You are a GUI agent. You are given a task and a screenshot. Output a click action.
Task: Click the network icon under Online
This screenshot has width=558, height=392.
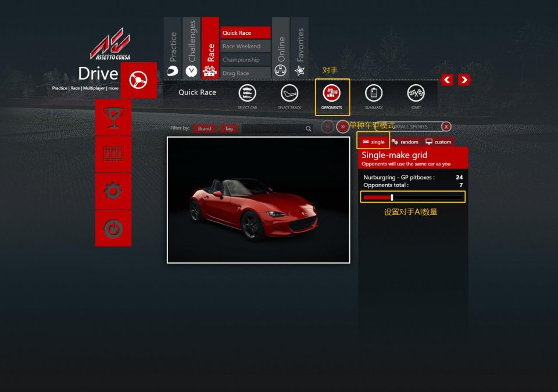pyautogui.click(x=280, y=71)
